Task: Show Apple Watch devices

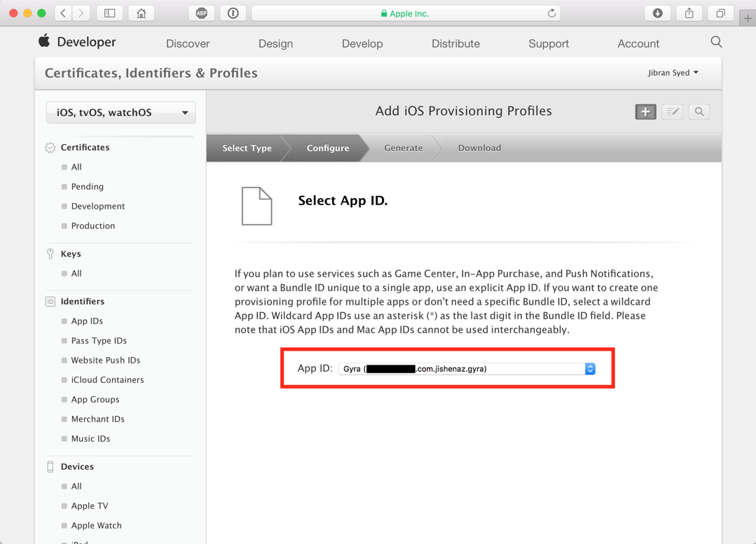Action: (97, 526)
